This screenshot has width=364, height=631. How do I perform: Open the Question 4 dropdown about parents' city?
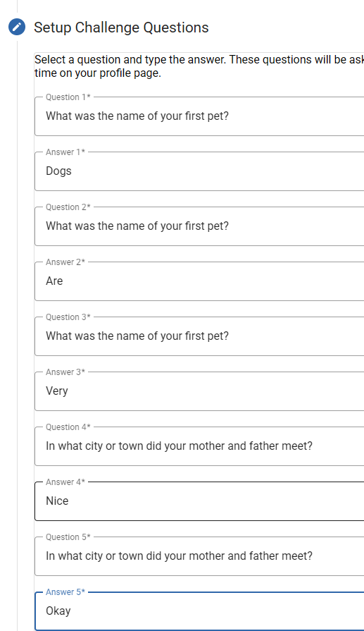pos(199,446)
